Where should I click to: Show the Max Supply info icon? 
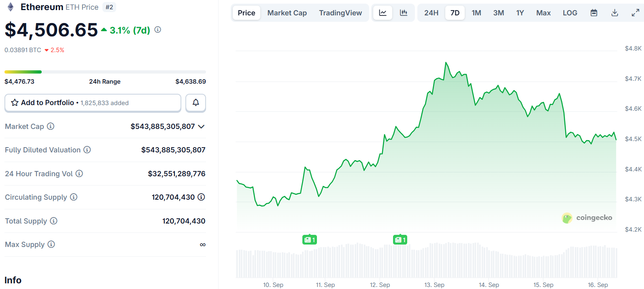point(51,244)
